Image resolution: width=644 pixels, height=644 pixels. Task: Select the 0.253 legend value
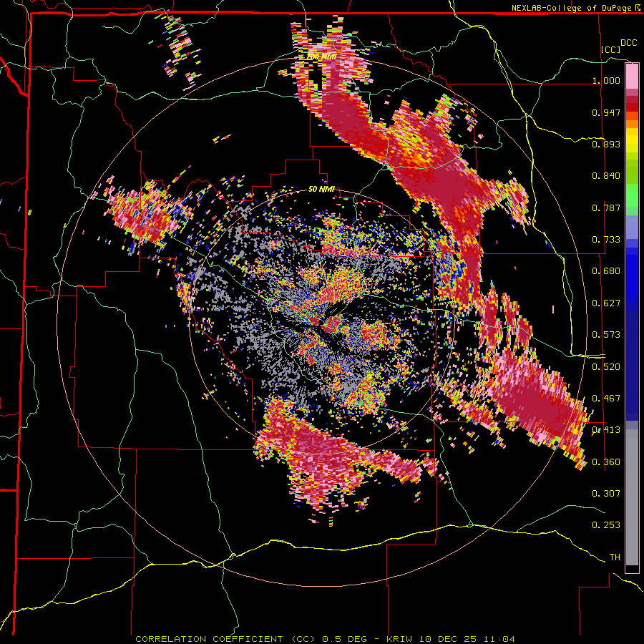606,525
